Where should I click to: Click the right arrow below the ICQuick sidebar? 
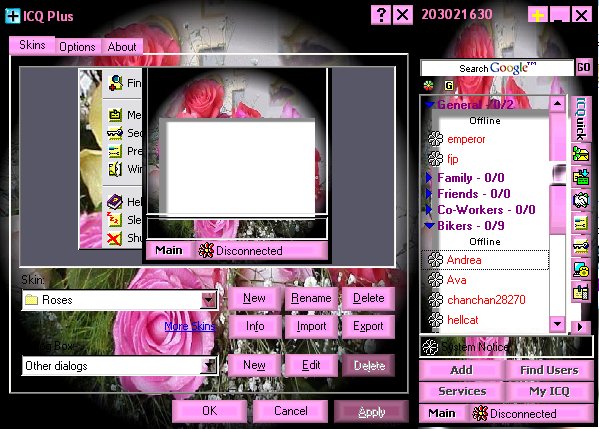(x=580, y=327)
